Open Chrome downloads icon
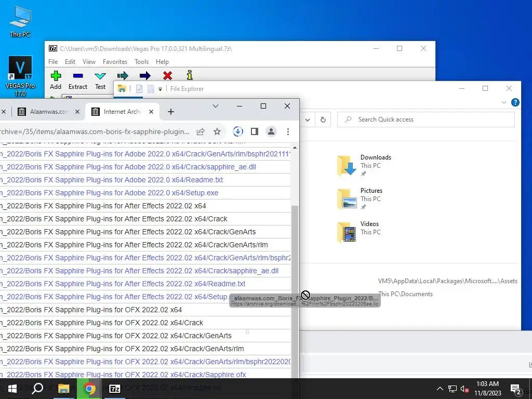The width and height of the screenshot is (532, 399). click(238, 131)
